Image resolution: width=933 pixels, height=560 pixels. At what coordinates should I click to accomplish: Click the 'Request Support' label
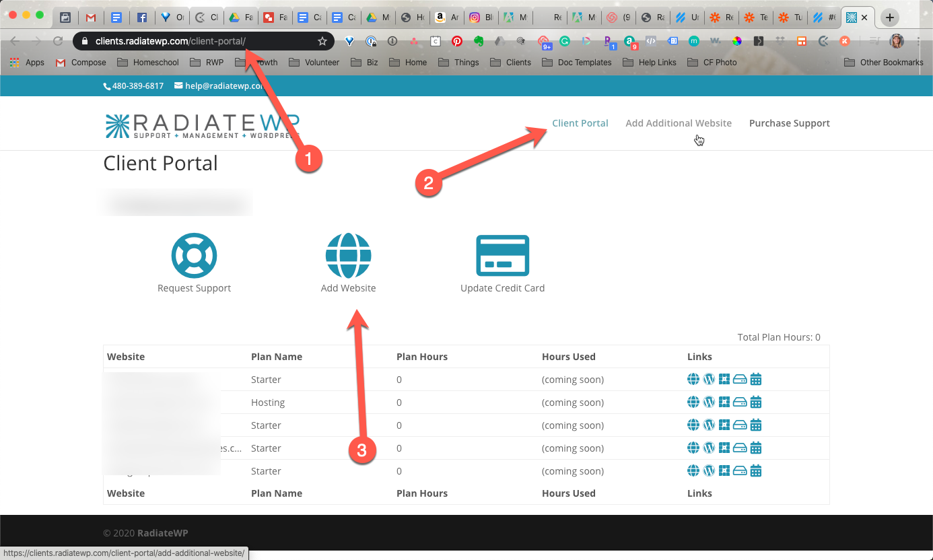click(x=194, y=288)
